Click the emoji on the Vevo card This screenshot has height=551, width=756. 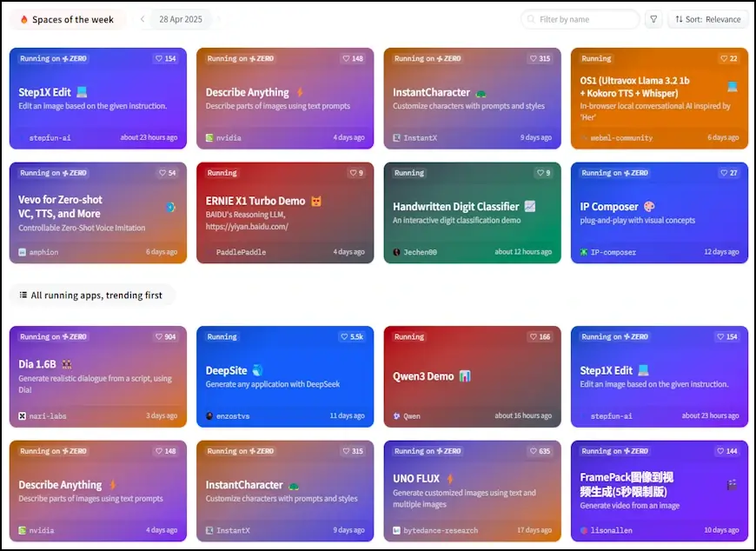(170, 207)
